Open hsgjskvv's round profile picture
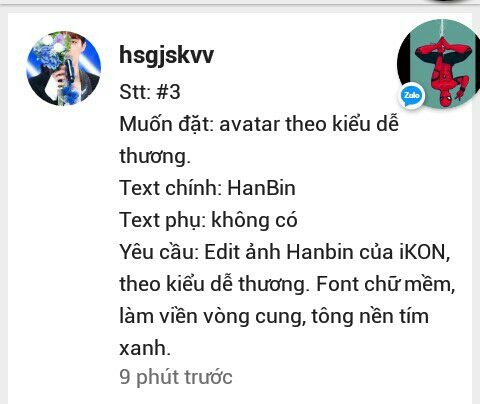Screen dimensions: 480x404 click(63, 68)
